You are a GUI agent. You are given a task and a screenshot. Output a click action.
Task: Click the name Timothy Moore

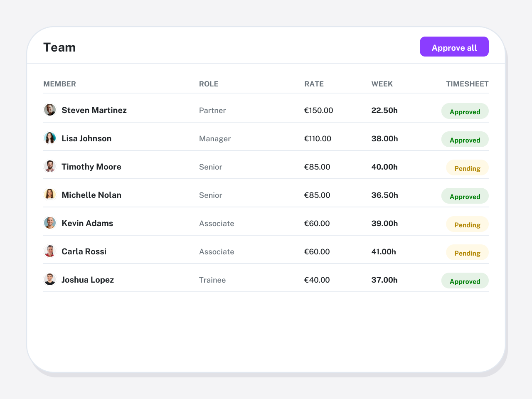(91, 167)
